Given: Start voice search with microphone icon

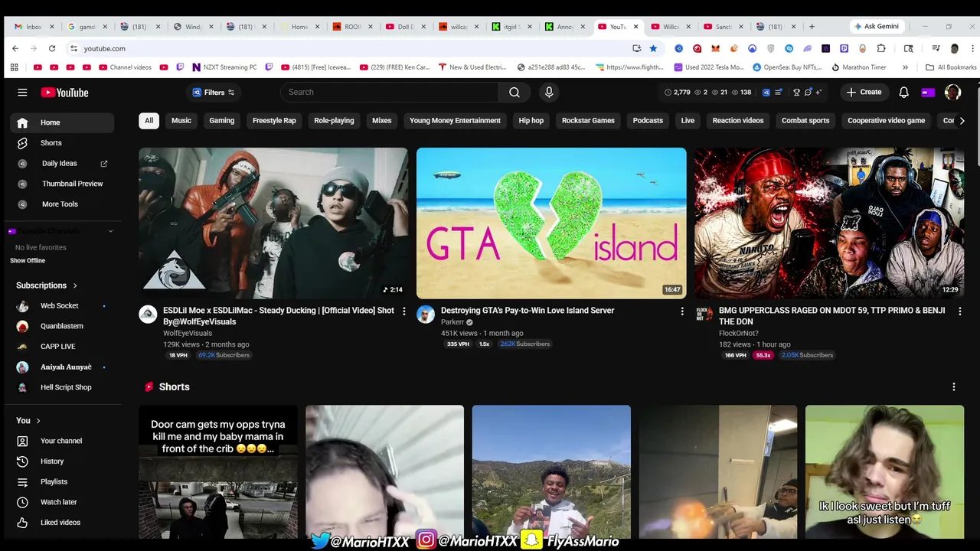Looking at the screenshot, I should pos(549,93).
